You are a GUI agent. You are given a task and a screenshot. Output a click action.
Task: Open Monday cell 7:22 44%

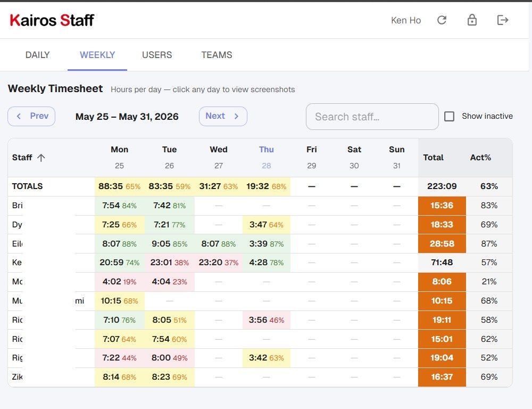click(x=119, y=358)
